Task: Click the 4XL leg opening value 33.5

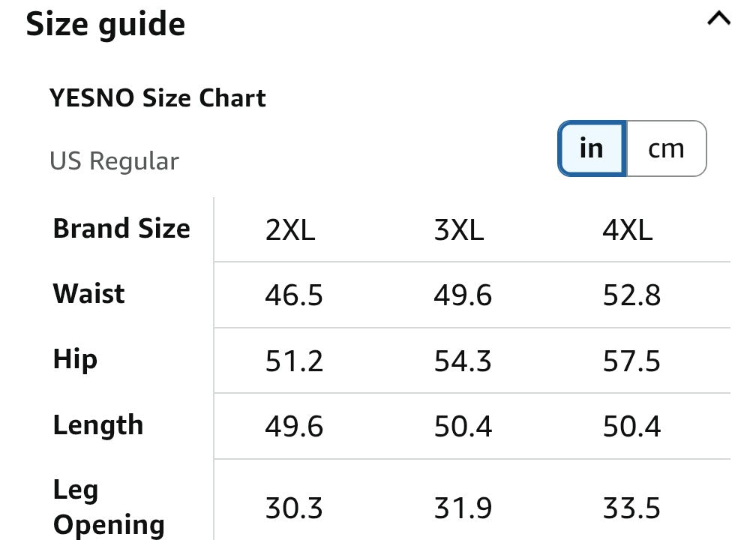Action: tap(631, 508)
